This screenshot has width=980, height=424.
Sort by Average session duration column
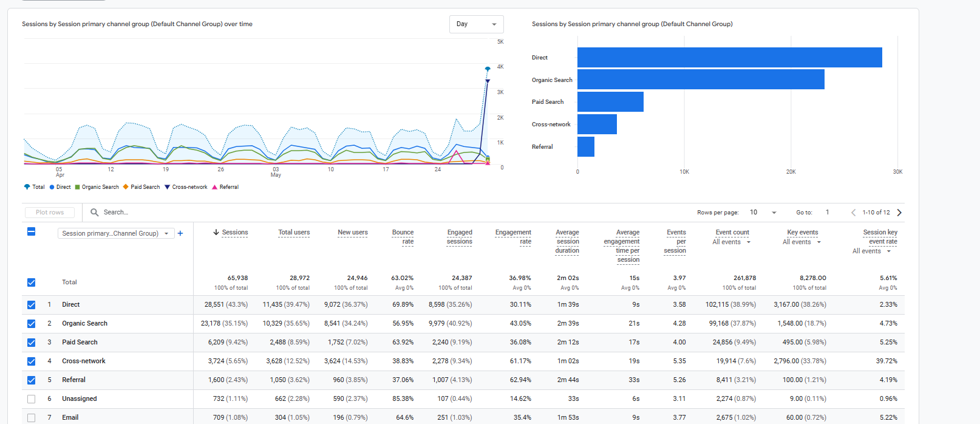coord(567,242)
